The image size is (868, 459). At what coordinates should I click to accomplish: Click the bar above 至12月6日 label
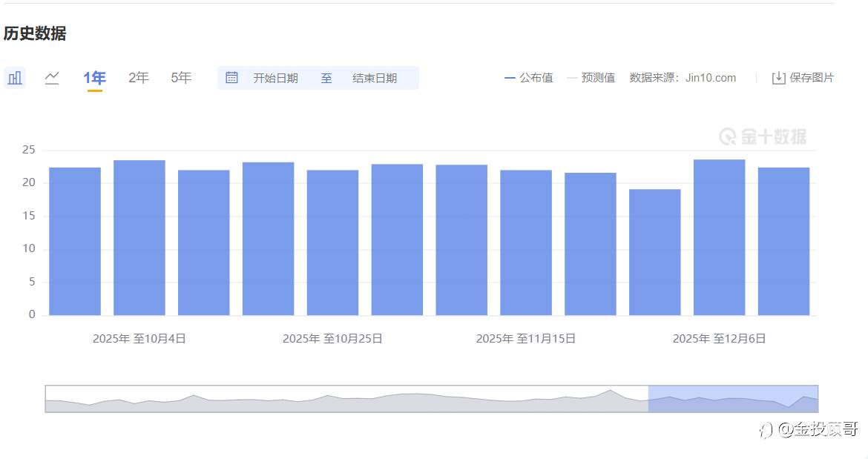[x=718, y=236]
